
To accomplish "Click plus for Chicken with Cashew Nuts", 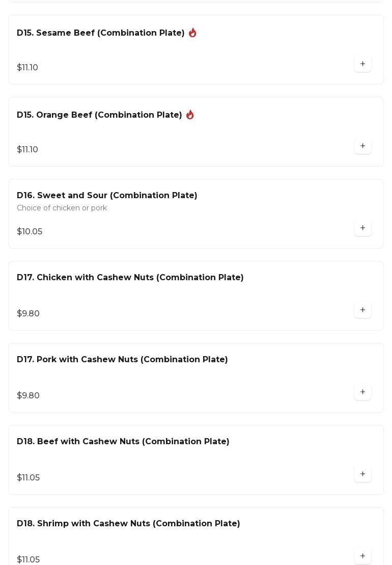I will tap(362, 310).
